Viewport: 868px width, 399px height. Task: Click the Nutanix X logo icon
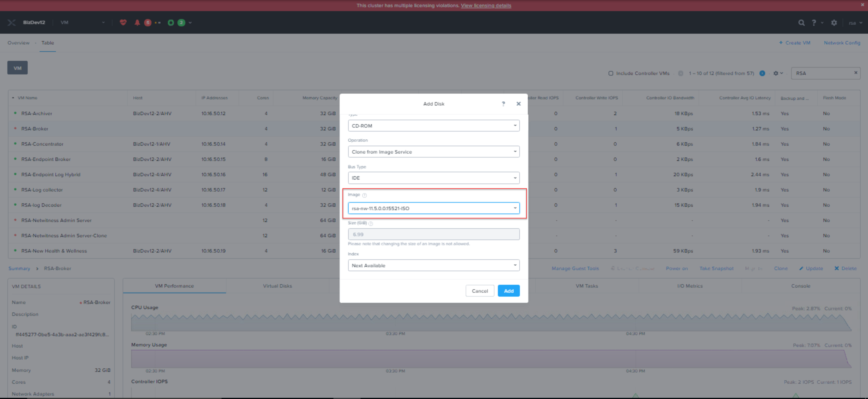pyautogui.click(x=12, y=23)
